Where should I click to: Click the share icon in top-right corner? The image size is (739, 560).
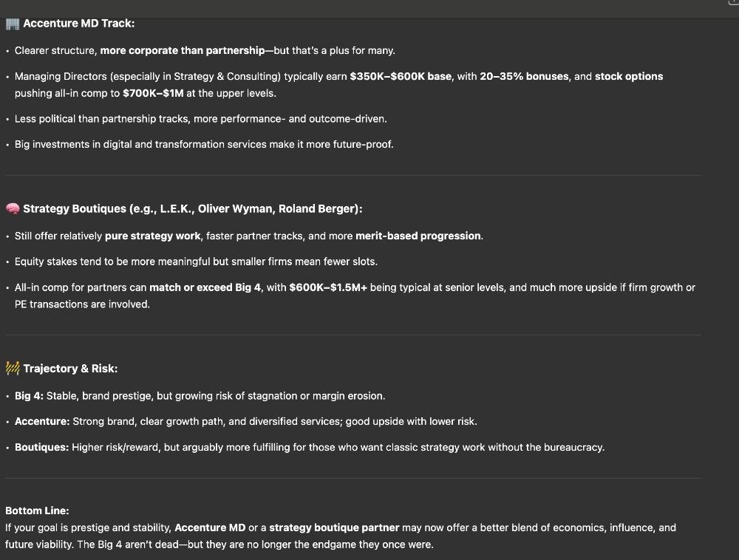(735, 2)
